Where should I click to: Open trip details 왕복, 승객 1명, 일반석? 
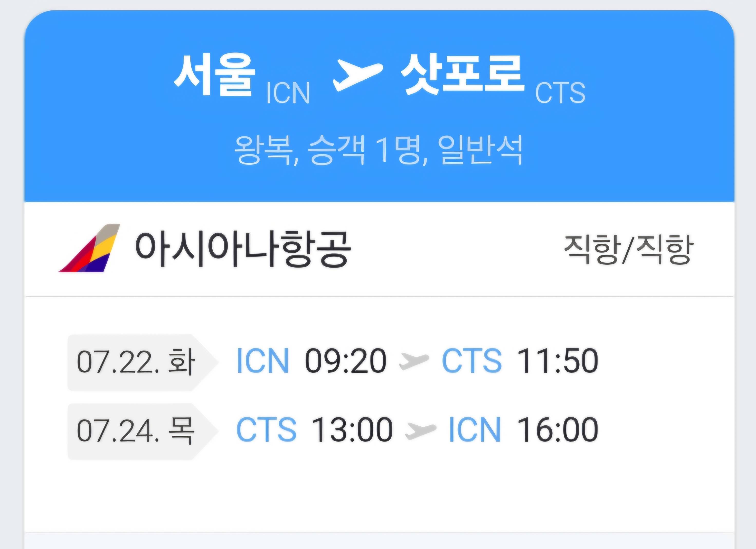tap(378, 150)
